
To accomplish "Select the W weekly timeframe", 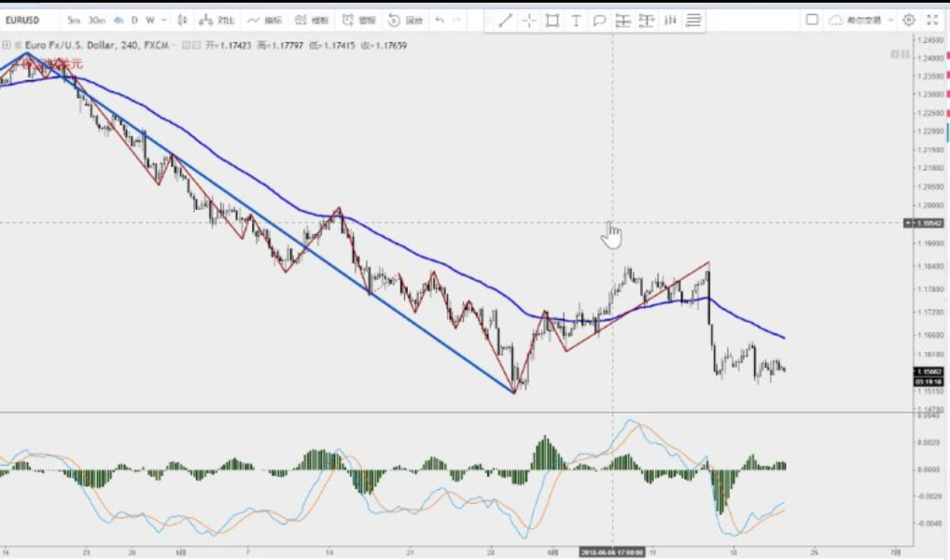I will tap(149, 20).
